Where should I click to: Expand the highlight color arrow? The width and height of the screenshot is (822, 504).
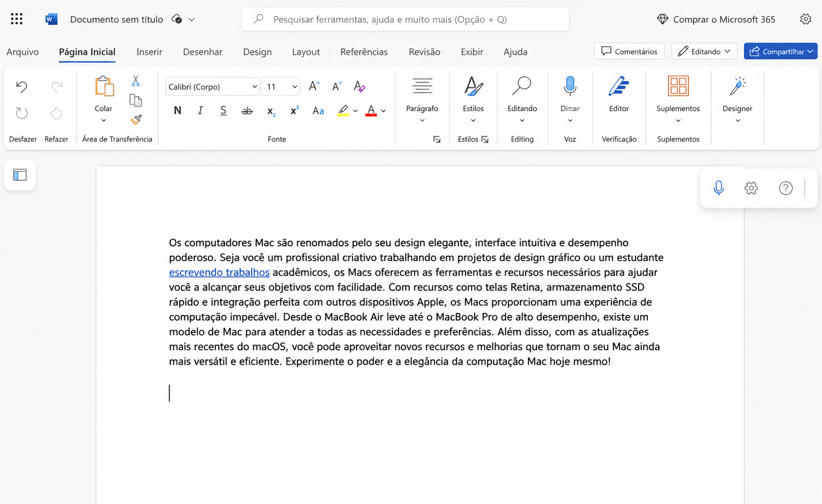tap(355, 111)
